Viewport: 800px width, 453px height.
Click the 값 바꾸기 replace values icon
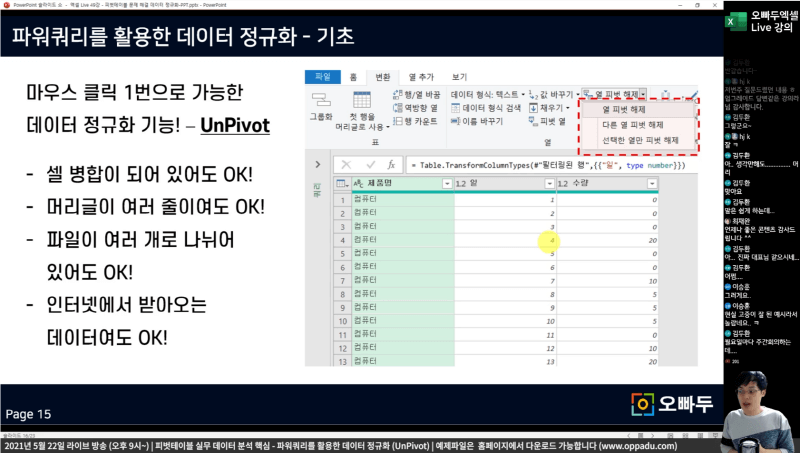coord(533,95)
